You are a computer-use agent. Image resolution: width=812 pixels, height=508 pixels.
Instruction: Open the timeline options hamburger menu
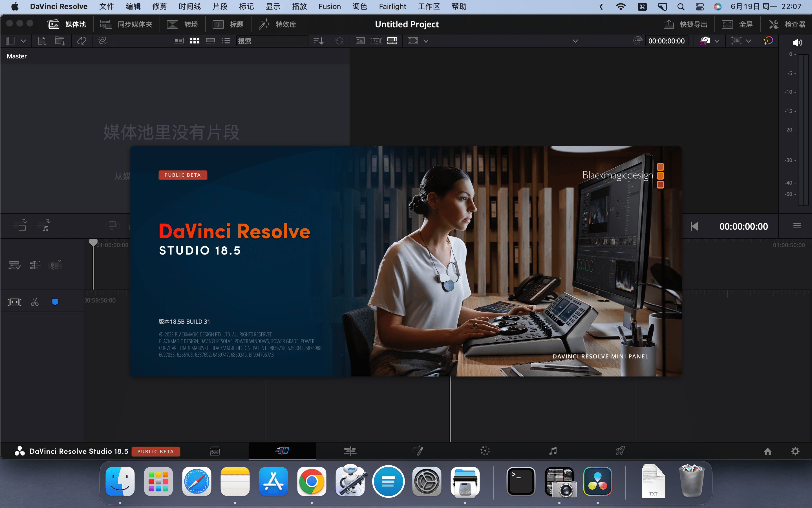click(x=797, y=226)
